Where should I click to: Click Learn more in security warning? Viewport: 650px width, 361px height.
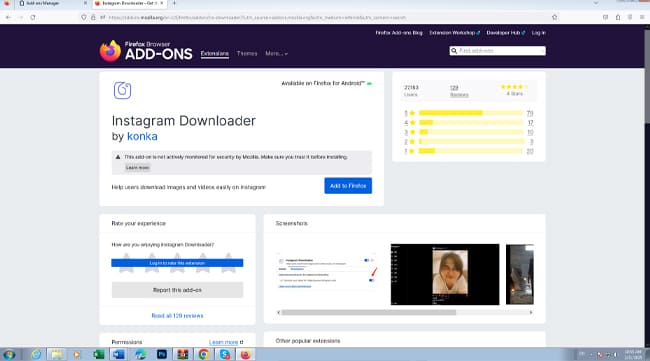pos(138,167)
